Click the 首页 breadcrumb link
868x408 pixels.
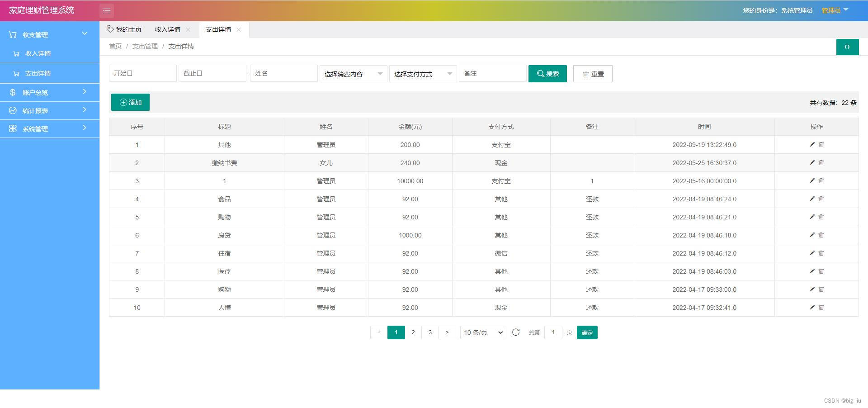(x=115, y=46)
